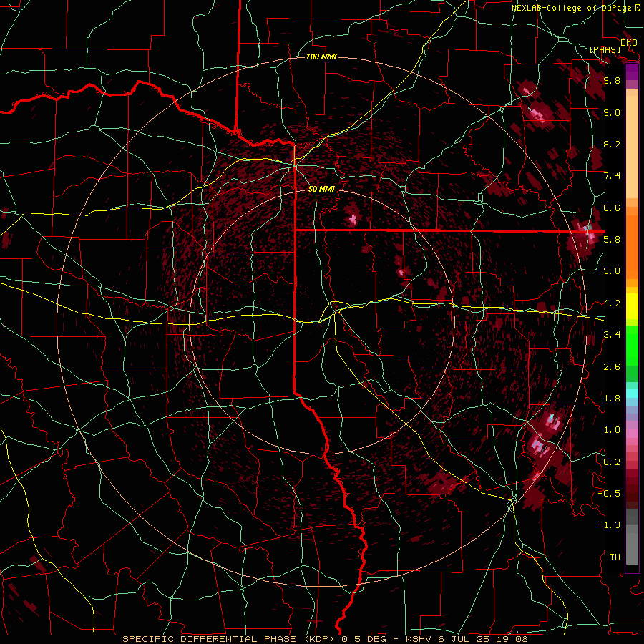Click the 3.4 scale value
Screen dimensions: 644x644
tap(612, 335)
